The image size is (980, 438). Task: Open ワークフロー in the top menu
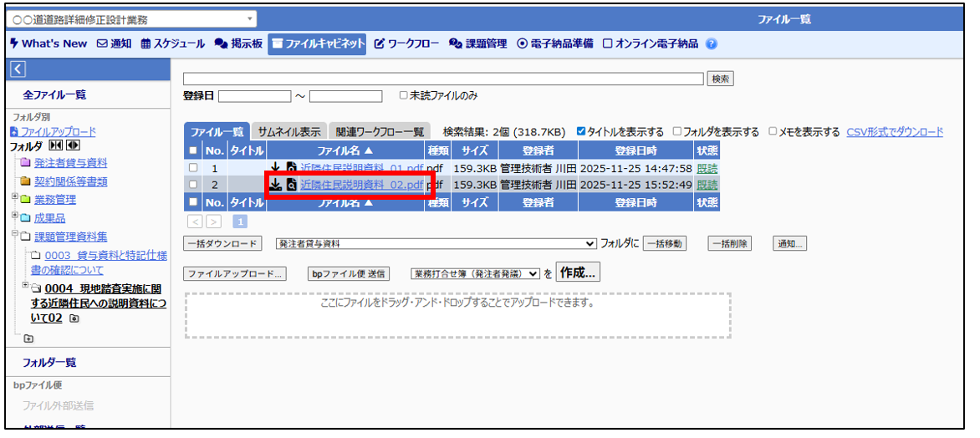[406, 43]
